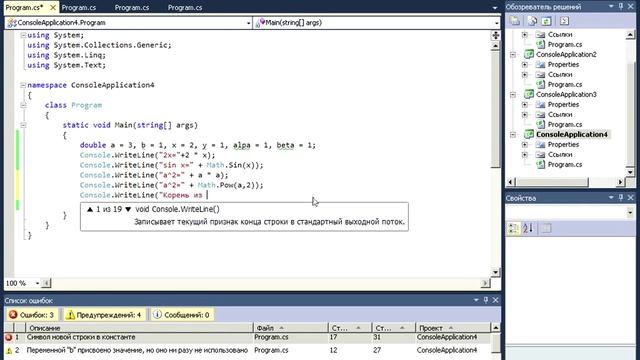Open Список ошибок panel options arrow

click(476, 300)
